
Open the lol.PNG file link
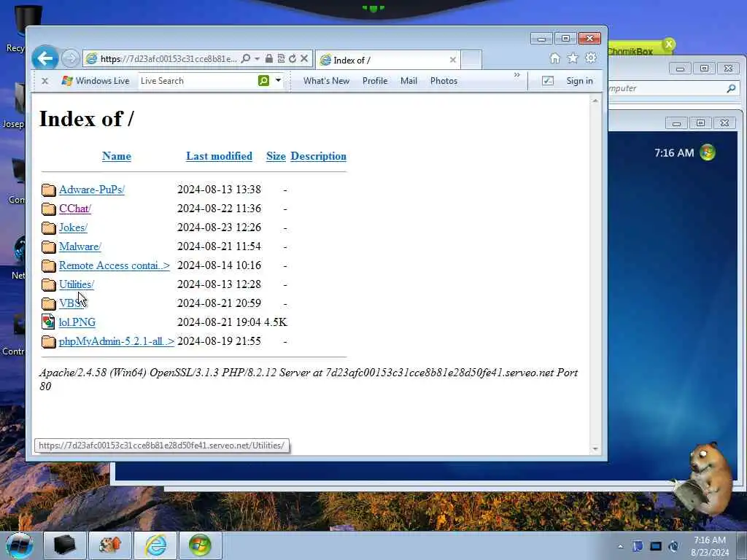[x=77, y=322]
